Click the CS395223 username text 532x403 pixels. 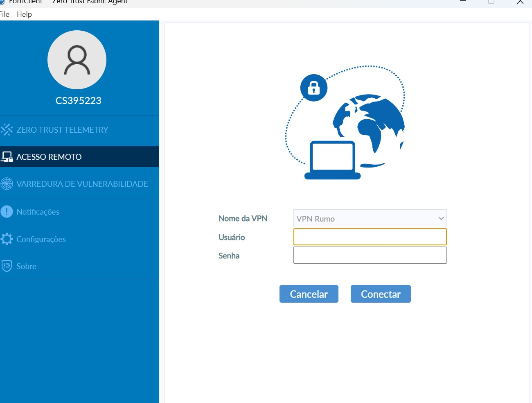coord(79,101)
